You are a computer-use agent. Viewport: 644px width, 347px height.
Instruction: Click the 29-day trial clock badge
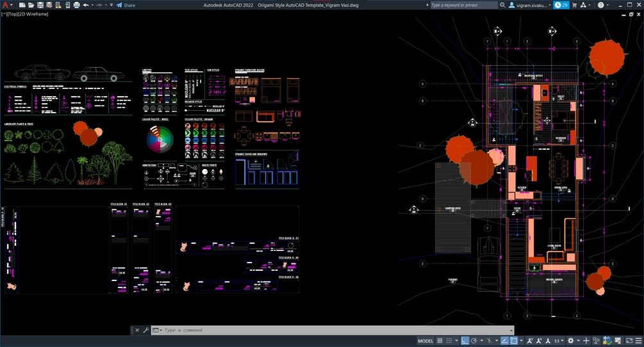[561, 5]
